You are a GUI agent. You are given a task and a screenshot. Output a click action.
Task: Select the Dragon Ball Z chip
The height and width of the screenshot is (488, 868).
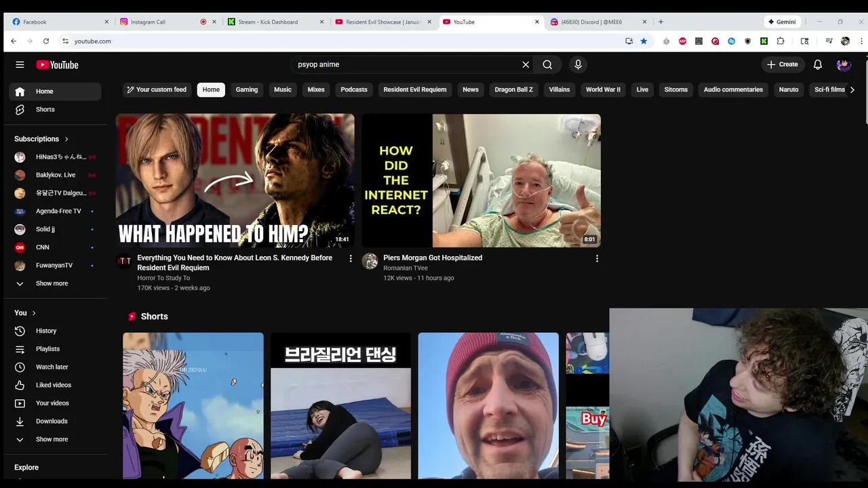[514, 89]
